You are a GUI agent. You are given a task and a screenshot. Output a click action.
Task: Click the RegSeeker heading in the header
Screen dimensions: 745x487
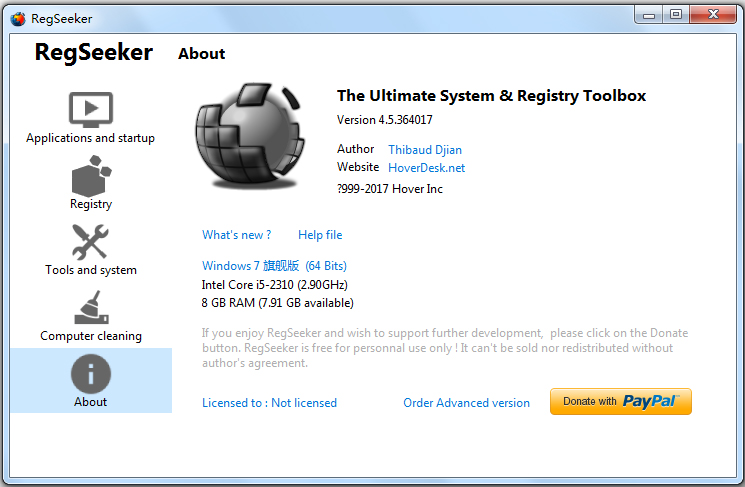(x=93, y=53)
